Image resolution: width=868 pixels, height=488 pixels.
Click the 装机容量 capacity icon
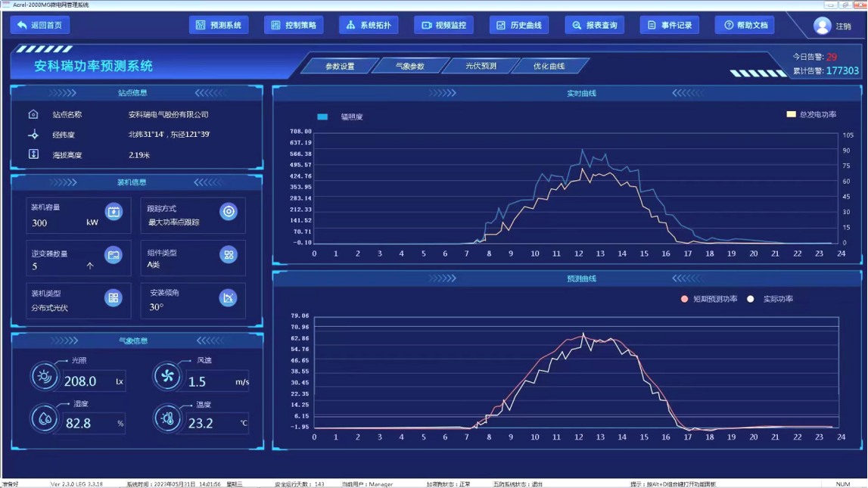114,211
